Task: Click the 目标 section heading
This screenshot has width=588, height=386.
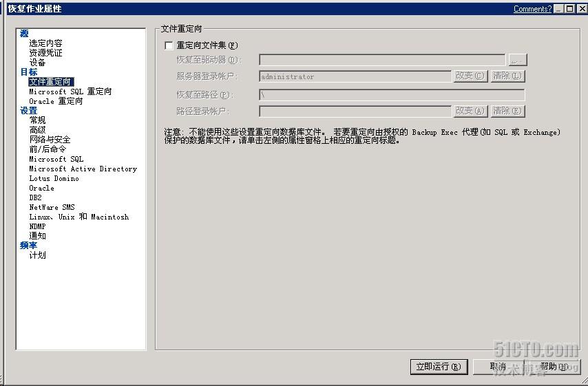Action: (28, 72)
